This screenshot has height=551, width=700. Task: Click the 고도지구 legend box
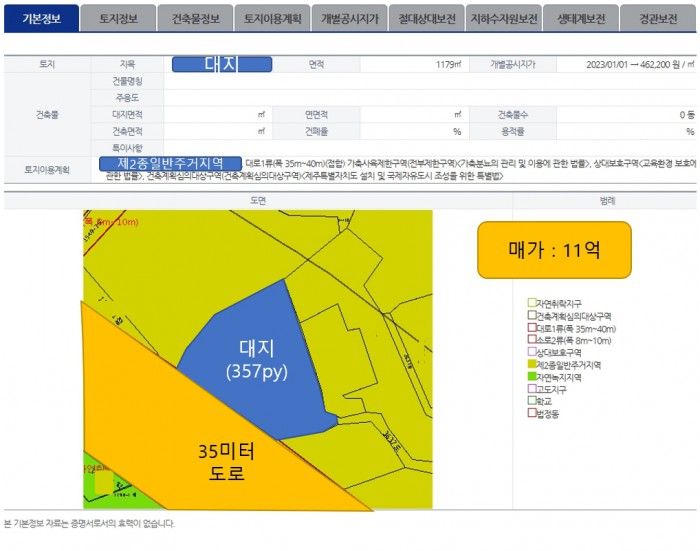click(x=532, y=389)
